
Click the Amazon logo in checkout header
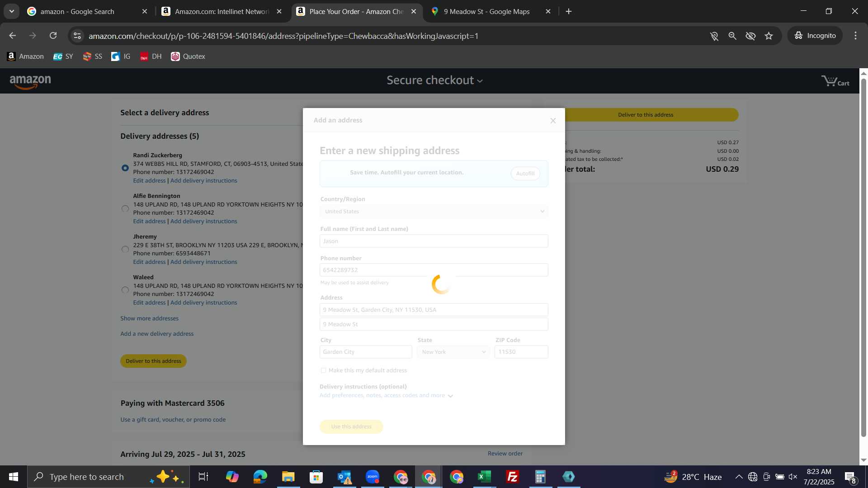click(30, 82)
